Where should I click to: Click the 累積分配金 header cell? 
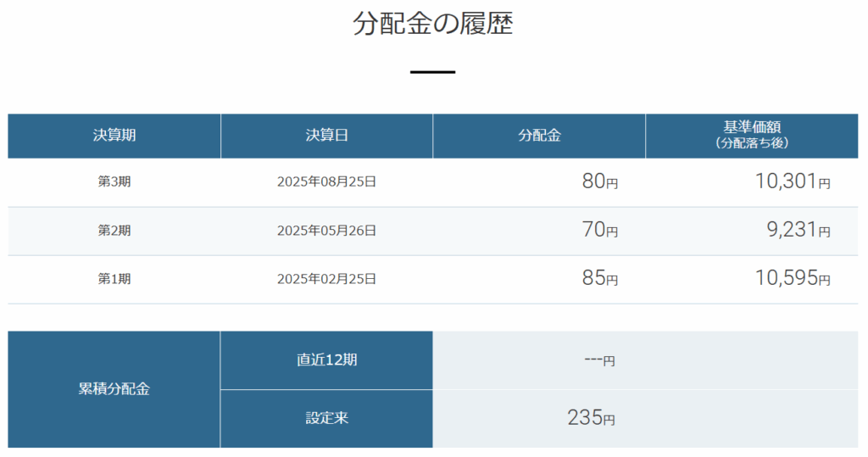coord(114,390)
